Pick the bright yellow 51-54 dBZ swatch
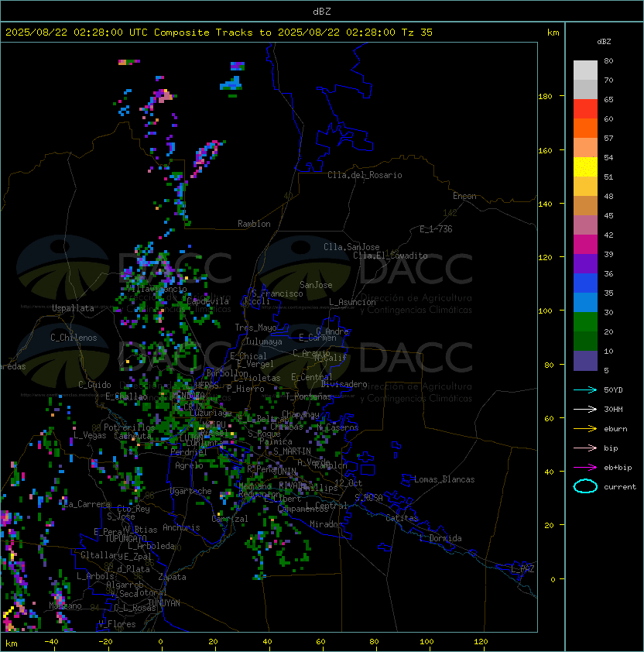The width and height of the screenshot is (644, 652). pyautogui.click(x=585, y=167)
